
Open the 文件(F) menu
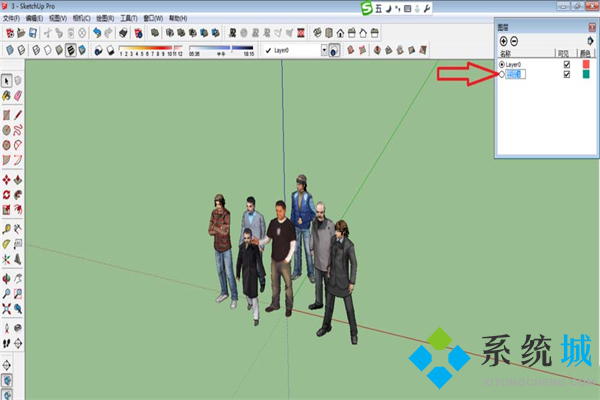11,18
